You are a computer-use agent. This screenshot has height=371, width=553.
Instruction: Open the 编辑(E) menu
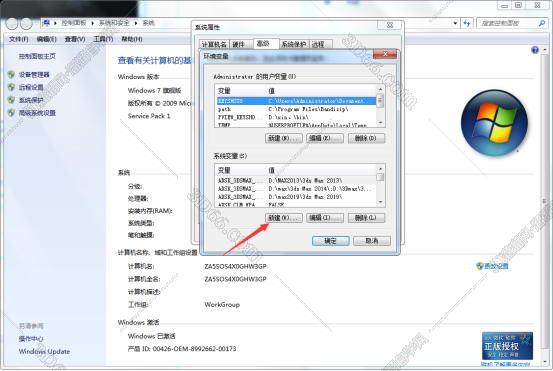pos(47,39)
